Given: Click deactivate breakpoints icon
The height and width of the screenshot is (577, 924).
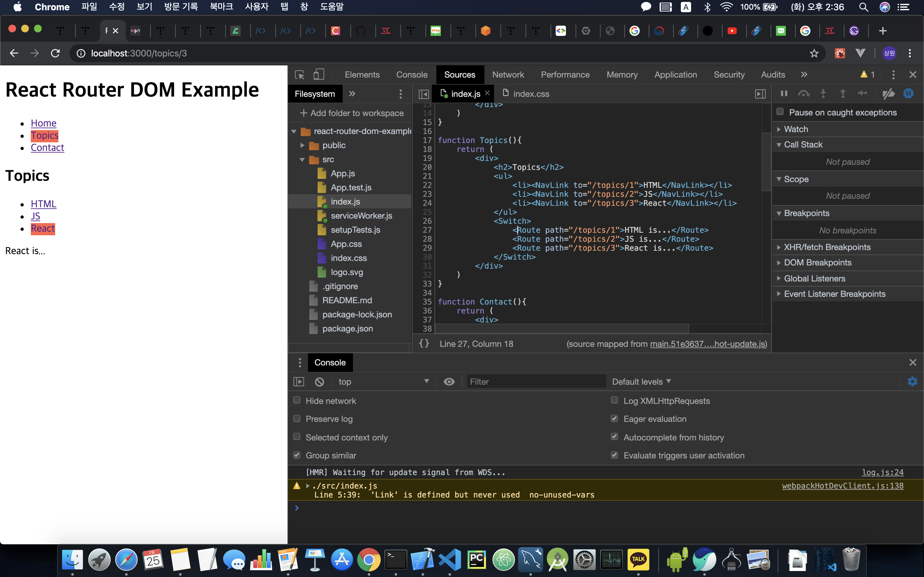Looking at the screenshot, I should pyautogui.click(x=888, y=94).
